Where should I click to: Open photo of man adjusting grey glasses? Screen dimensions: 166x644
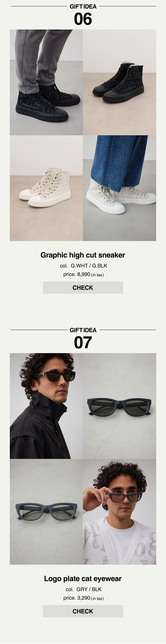tap(120, 511)
